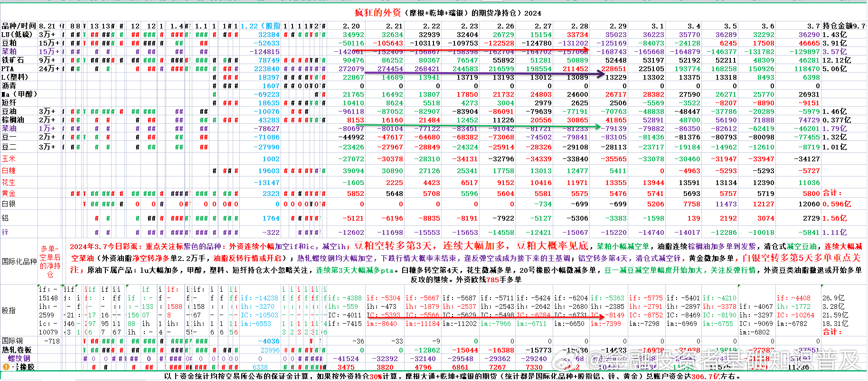Select the blue header 1.22(股指
Image resolution: width=868 pixels, height=381 pixels.
point(260,26)
